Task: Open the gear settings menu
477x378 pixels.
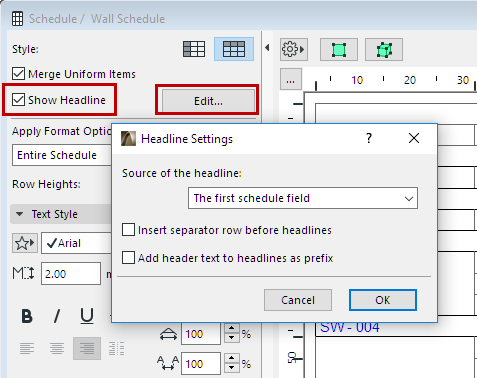Action: [293, 49]
